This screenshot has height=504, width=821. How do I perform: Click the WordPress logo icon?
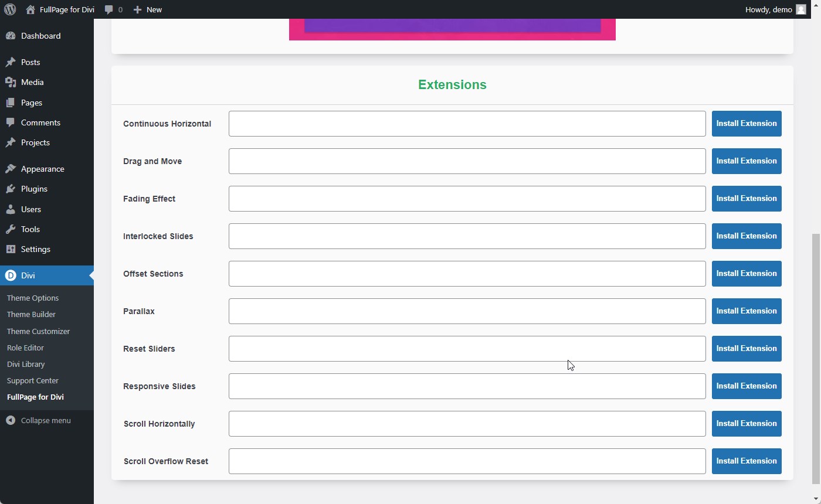coord(9,9)
